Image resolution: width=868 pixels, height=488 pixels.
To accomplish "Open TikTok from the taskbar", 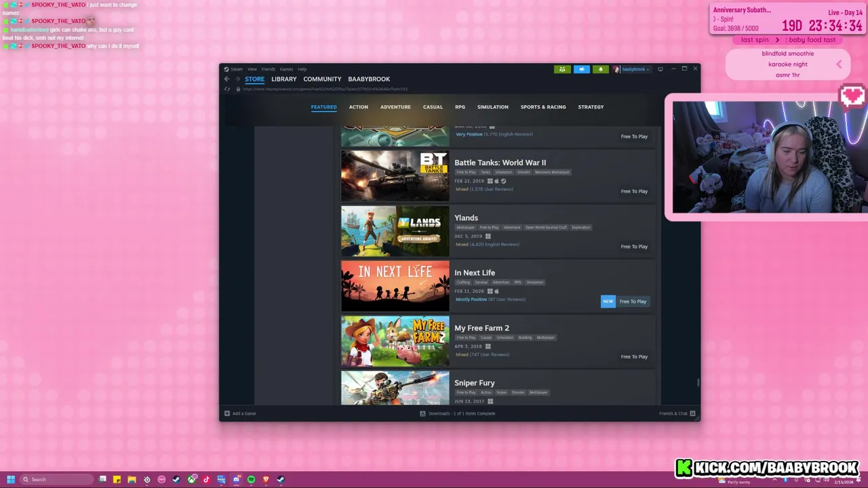I will (x=206, y=480).
